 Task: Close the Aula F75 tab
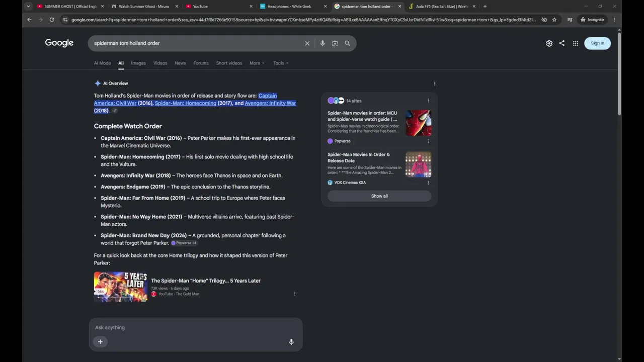474,7
